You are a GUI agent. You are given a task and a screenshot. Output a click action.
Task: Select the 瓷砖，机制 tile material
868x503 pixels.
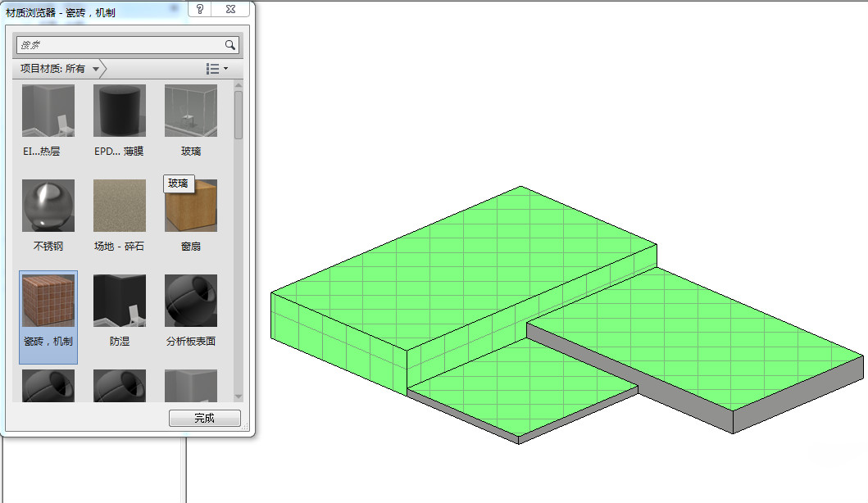coord(48,301)
